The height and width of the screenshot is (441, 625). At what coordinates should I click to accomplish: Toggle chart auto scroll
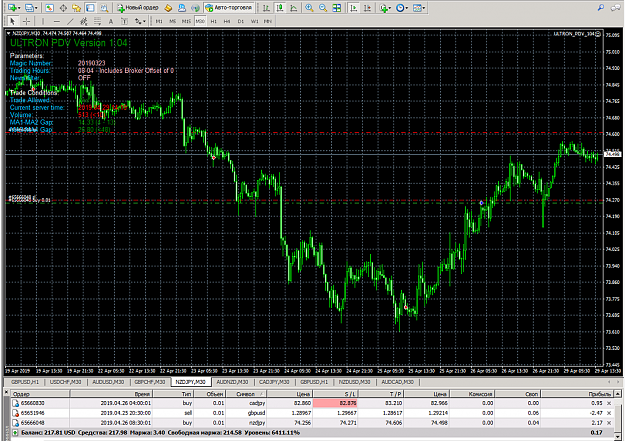[x=354, y=8]
